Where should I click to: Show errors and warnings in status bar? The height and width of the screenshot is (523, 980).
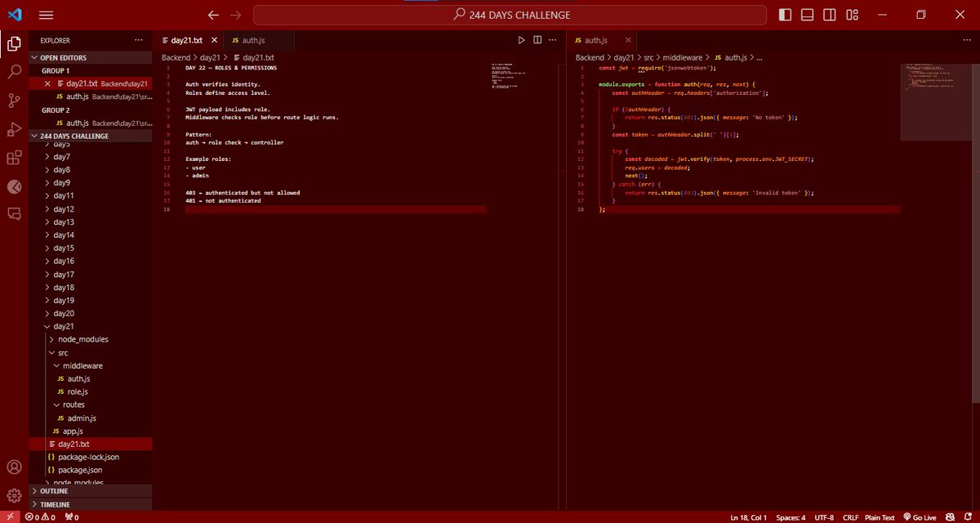tap(41, 516)
